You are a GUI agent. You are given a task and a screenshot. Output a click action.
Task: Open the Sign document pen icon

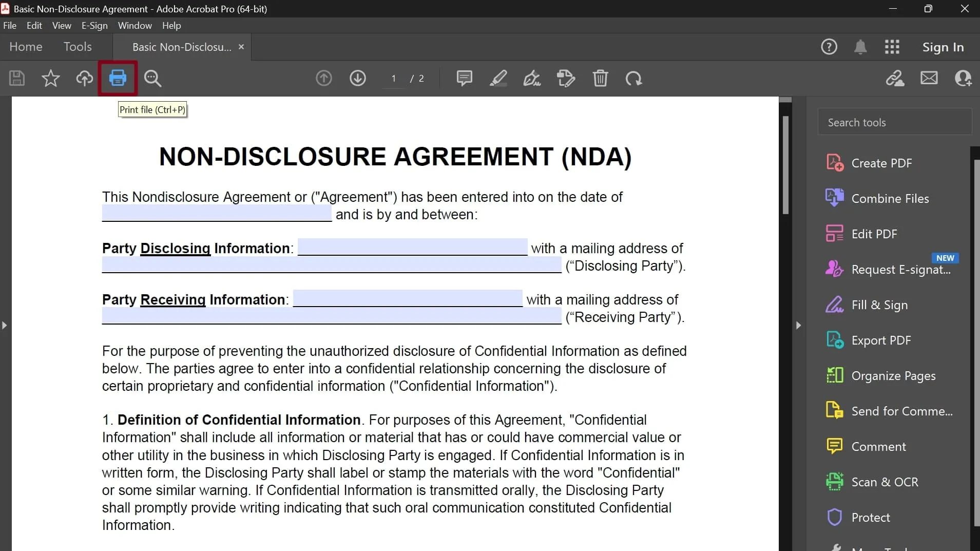pos(532,78)
